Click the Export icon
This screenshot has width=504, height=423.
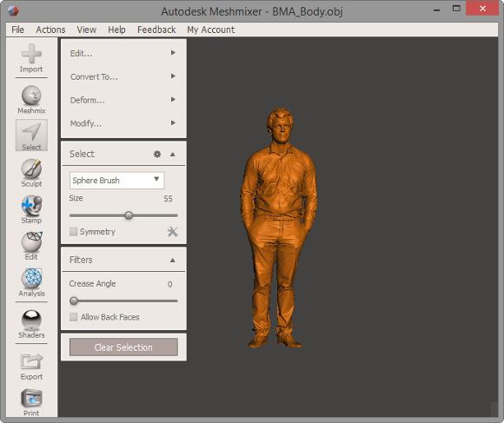click(31, 361)
